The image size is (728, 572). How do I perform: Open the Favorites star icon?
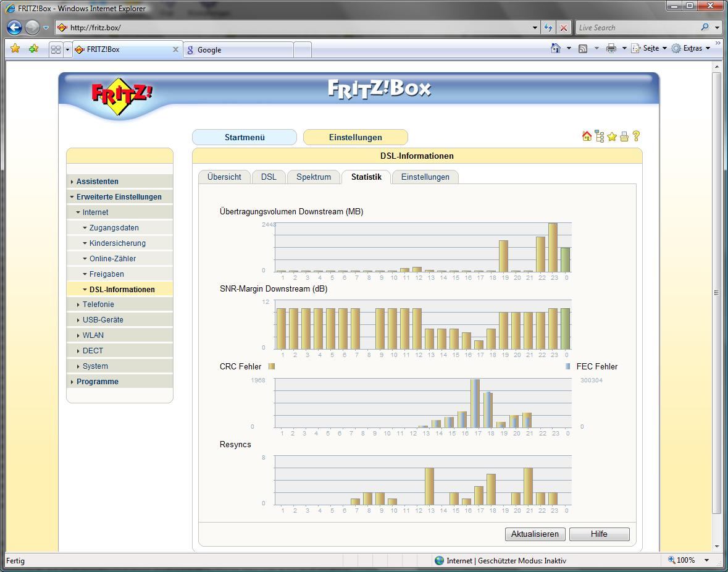pyautogui.click(x=15, y=48)
